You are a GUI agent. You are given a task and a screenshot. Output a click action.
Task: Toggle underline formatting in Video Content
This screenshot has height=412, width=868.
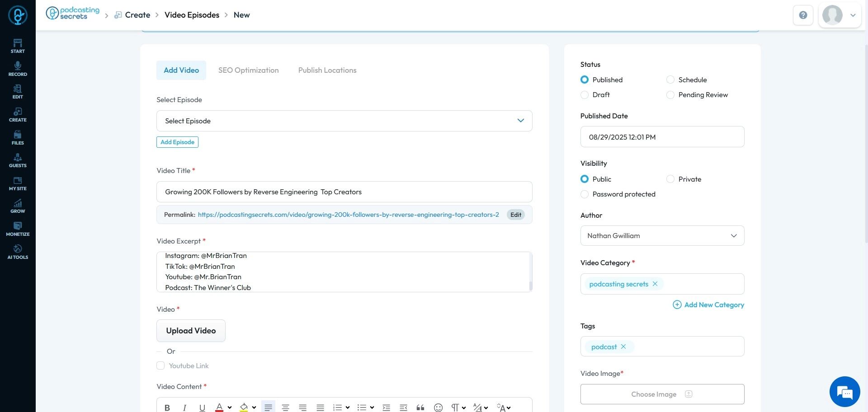coord(202,407)
